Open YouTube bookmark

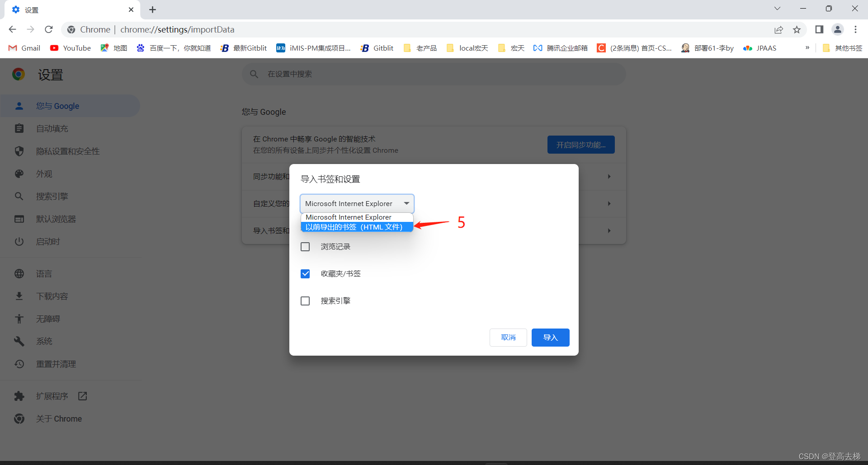pos(71,48)
